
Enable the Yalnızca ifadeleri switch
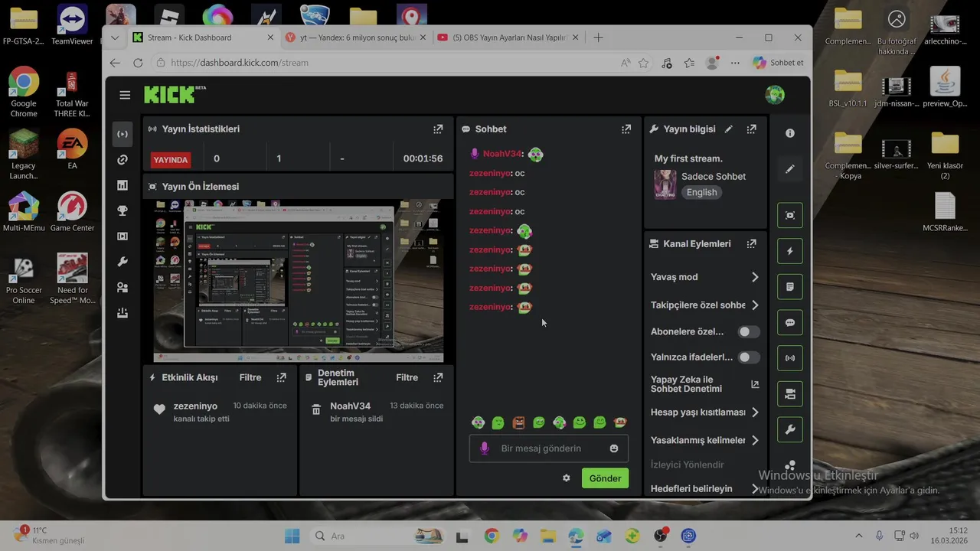(748, 357)
